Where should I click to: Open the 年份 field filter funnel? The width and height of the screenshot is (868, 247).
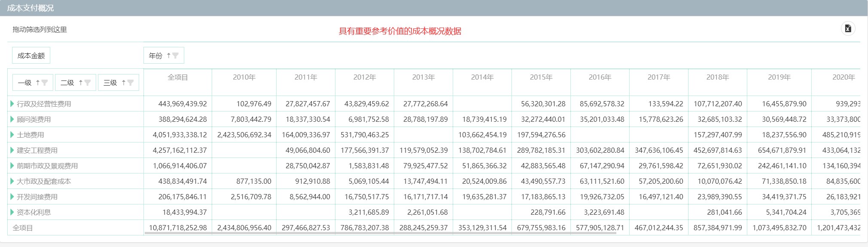175,56
